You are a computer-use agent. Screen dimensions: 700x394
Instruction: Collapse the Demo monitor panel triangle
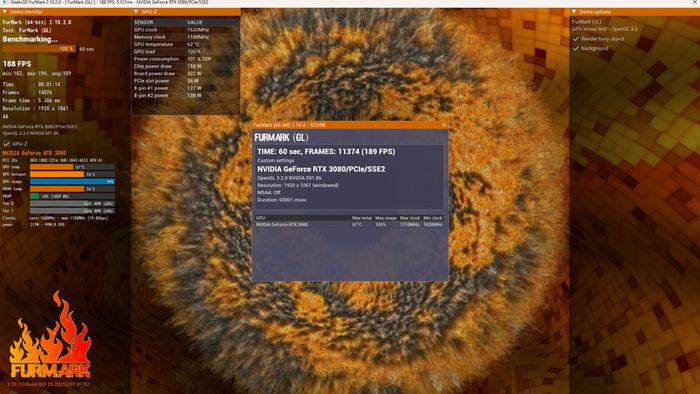[4, 12]
